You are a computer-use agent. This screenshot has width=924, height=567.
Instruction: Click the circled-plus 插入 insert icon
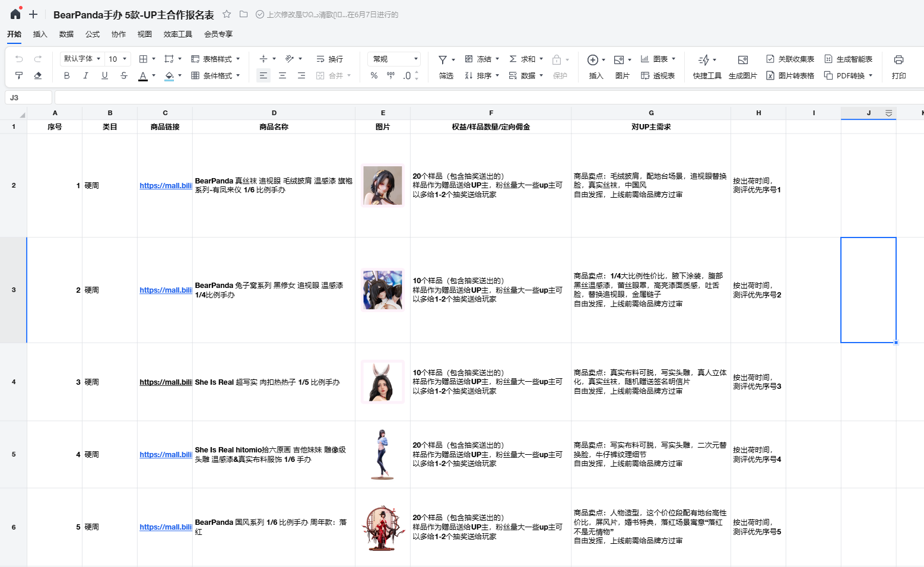592,60
